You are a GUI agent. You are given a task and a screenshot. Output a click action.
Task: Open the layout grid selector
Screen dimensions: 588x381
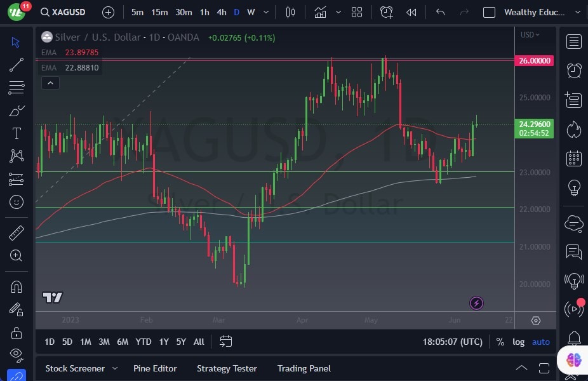pos(357,12)
